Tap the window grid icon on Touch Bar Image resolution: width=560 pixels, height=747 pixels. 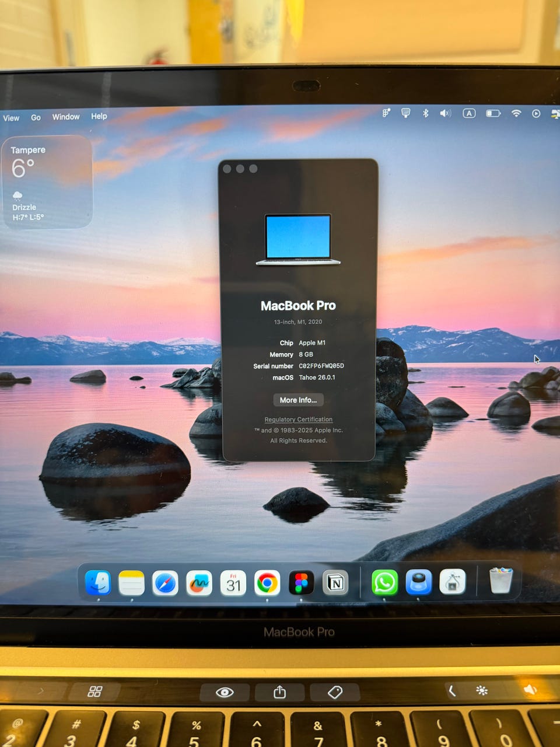point(94,692)
